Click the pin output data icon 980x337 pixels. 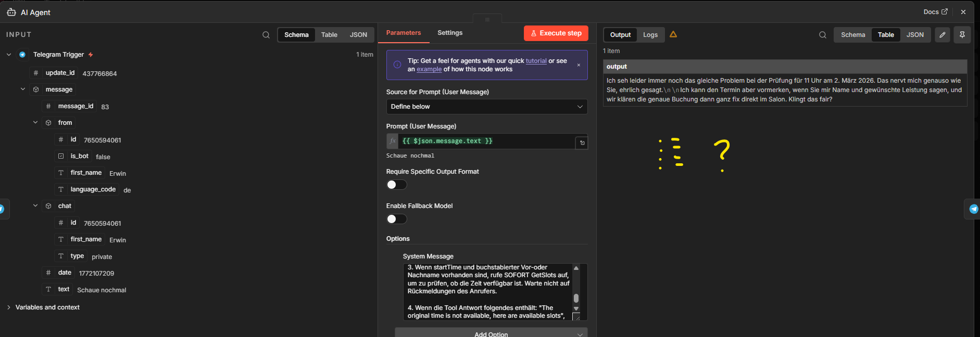pos(962,35)
